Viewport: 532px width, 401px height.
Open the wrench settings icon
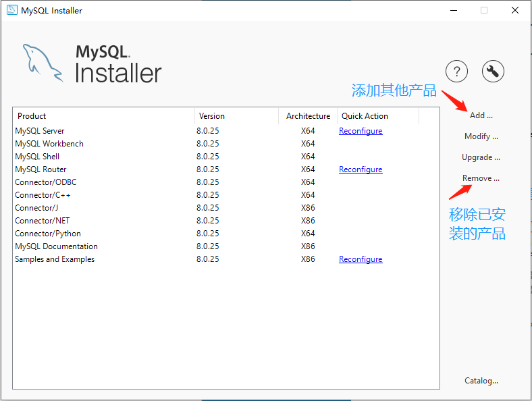click(x=493, y=71)
